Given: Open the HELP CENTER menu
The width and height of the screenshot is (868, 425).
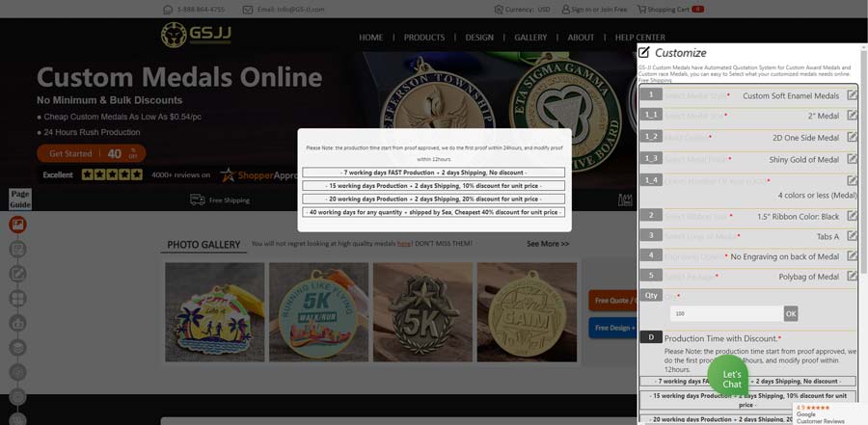Looking at the screenshot, I should click(640, 38).
